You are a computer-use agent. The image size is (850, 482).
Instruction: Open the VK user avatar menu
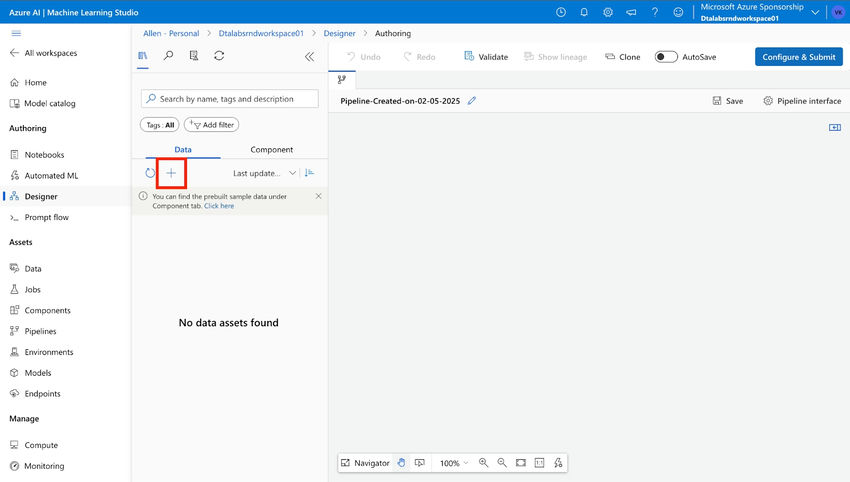(x=838, y=12)
